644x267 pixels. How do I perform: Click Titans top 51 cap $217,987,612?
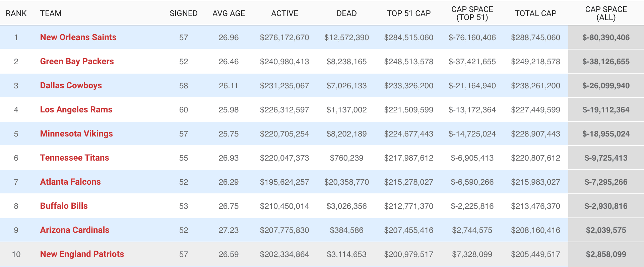409,158
